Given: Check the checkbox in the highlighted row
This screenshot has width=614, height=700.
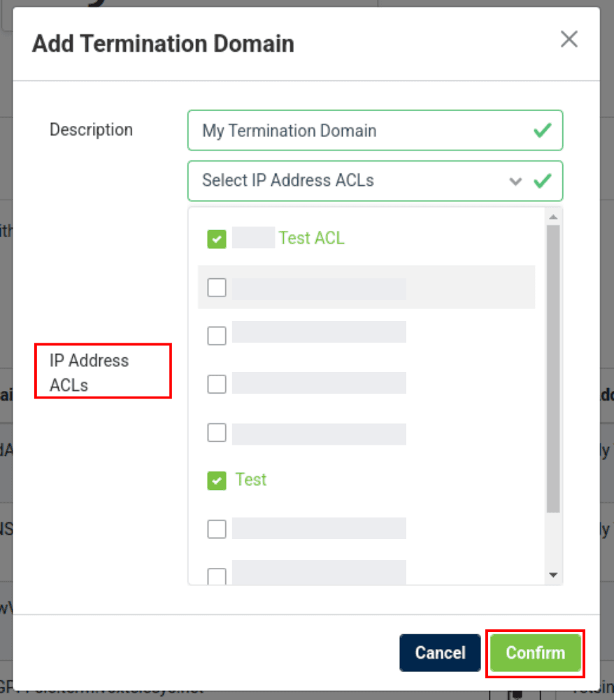Looking at the screenshot, I should tap(217, 287).
